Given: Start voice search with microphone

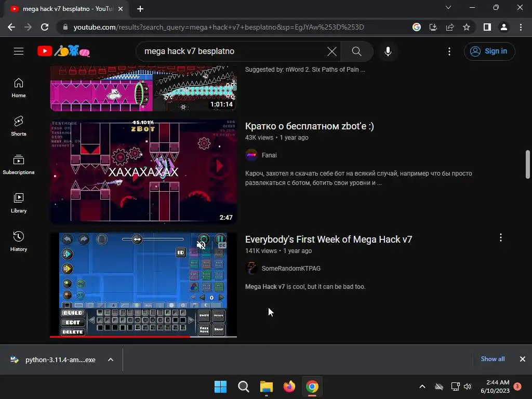Looking at the screenshot, I should (x=388, y=51).
